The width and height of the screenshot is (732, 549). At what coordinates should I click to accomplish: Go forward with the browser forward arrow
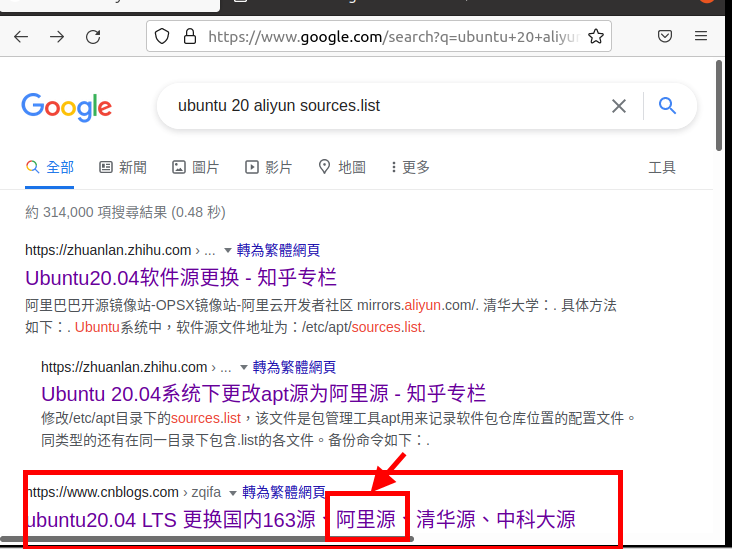click(57, 36)
